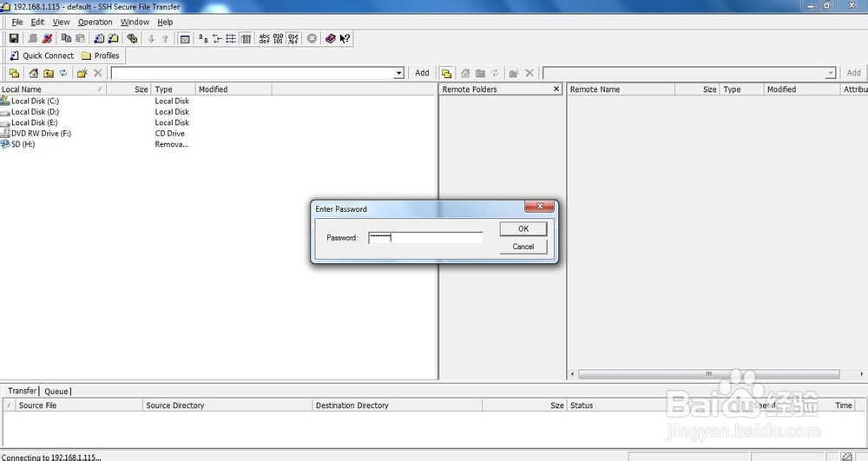Click Cancel in Enter Password dialog

(x=523, y=247)
